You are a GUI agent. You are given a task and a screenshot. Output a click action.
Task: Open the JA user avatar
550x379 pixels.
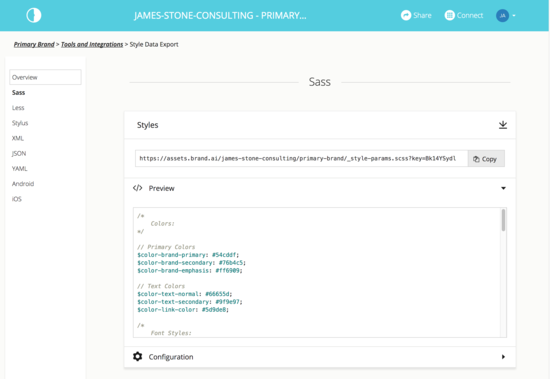click(502, 15)
